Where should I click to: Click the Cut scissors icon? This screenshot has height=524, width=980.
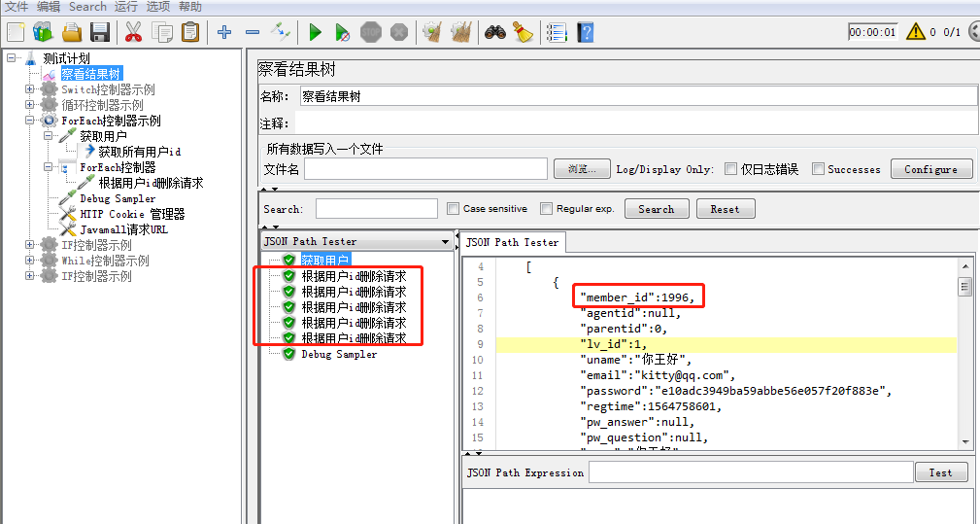coord(133,32)
